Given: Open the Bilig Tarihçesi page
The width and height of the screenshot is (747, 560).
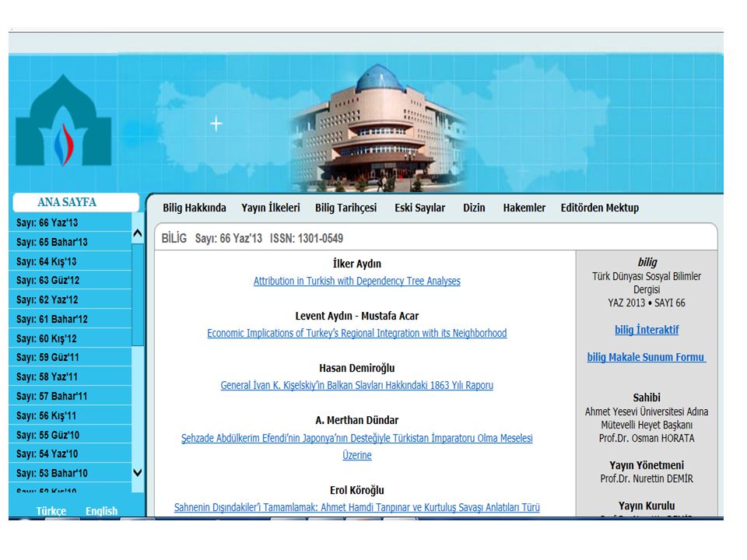Looking at the screenshot, I should pos(345,208).
